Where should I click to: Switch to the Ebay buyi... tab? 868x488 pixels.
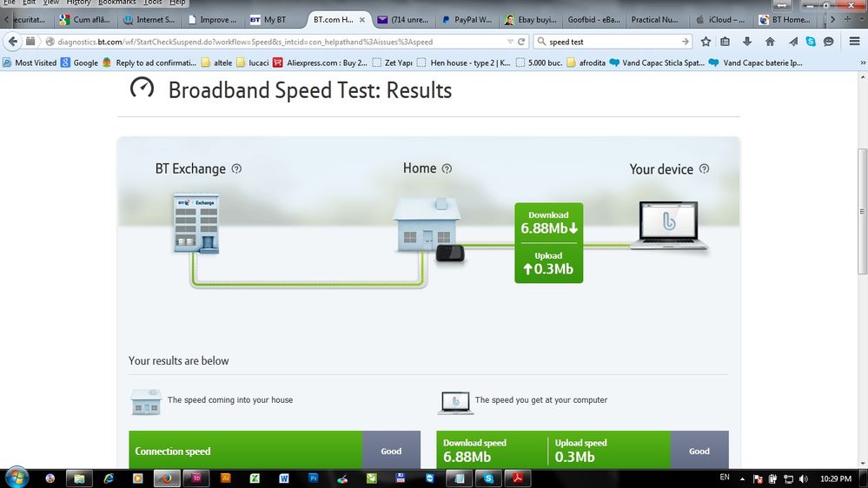pos(530,19)
